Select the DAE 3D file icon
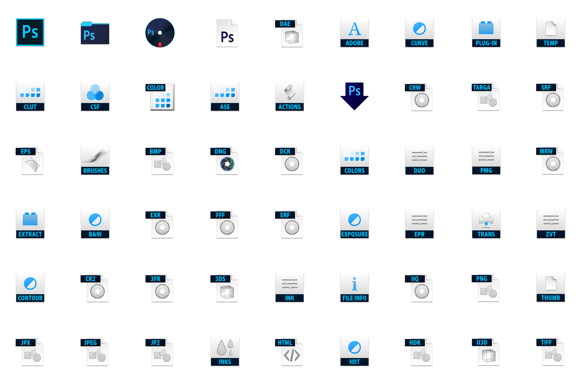 289,33
